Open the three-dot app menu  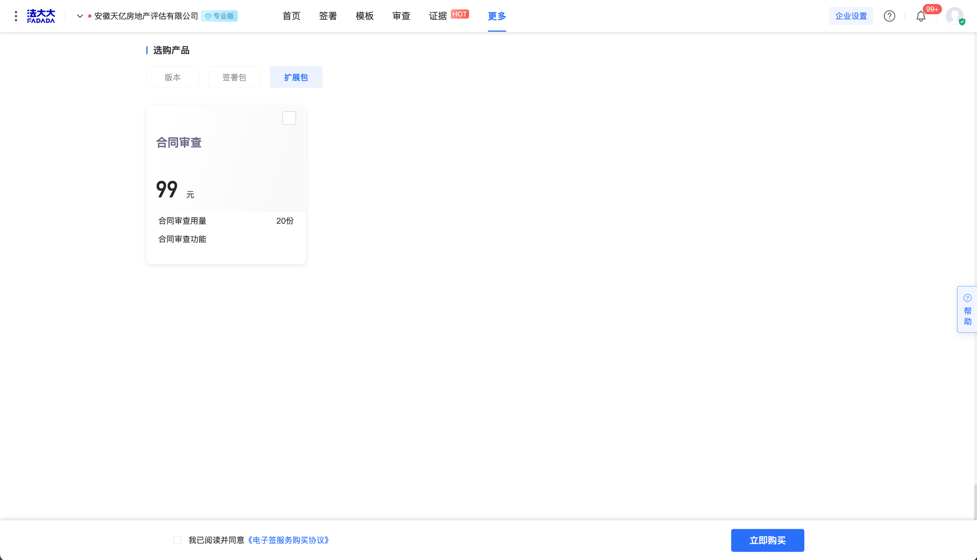tap(16, 16)
